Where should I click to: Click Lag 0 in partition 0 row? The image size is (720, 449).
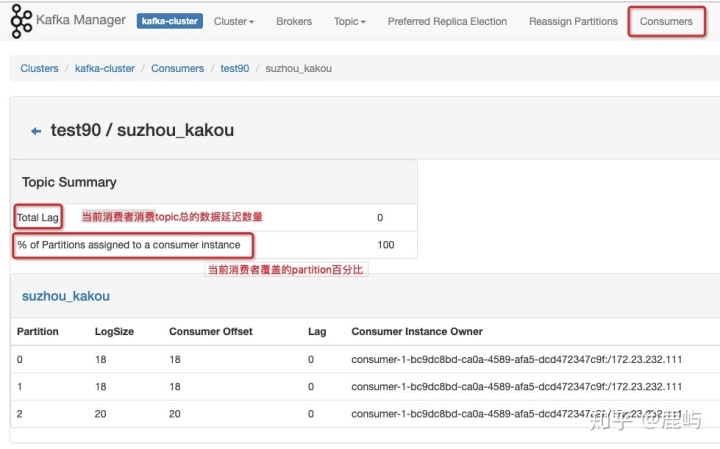point(311,359)
